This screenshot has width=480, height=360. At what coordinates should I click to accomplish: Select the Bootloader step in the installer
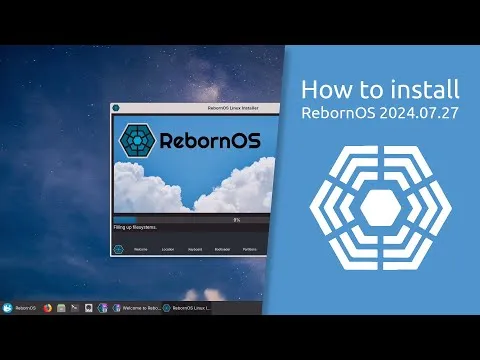[x=222, y=249]
